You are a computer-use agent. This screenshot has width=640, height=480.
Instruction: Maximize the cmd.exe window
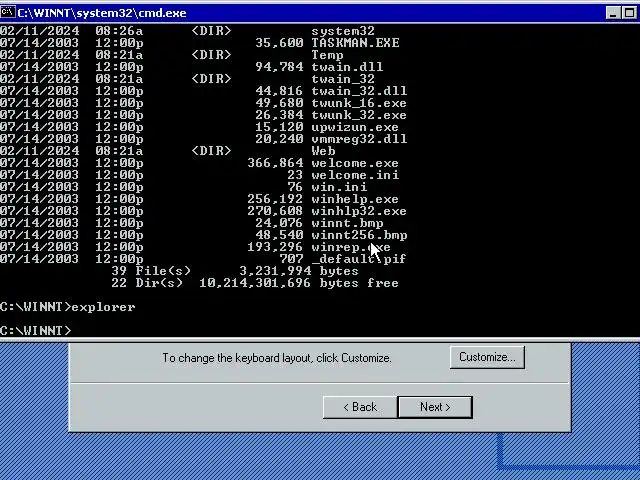[x=629, y=13]
